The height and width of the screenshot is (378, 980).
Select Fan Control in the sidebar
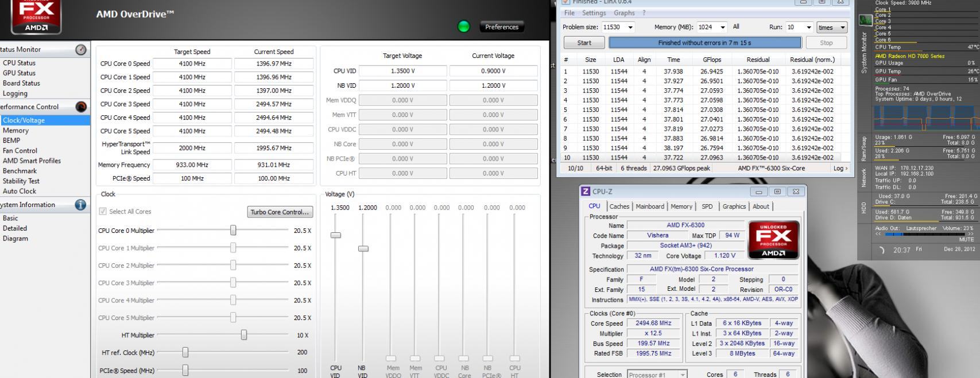pyautogui.click(x=20, y=151)
